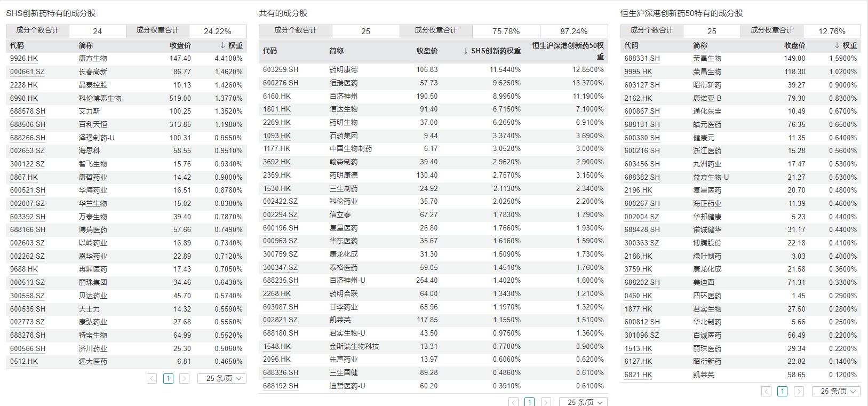
Task: Select the 519.00 closing price cell
Action: point(180,98)
